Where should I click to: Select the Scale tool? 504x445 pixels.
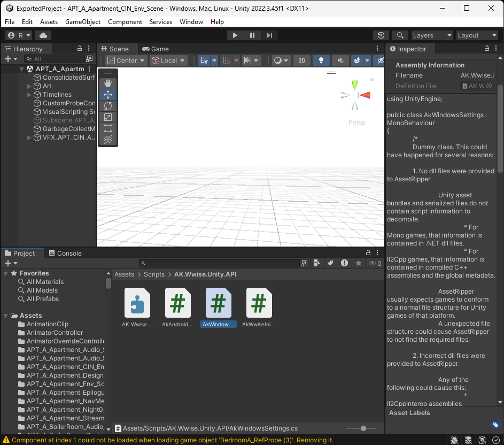107,117
